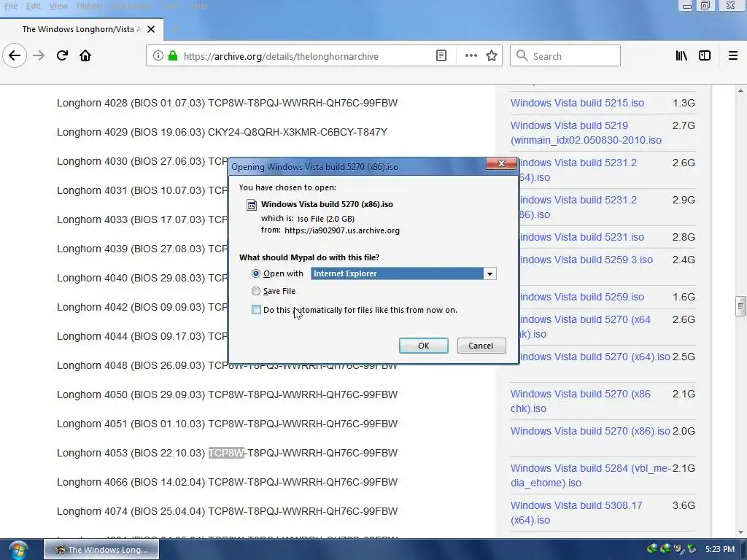Image resolution: width=747 pixels, height=560 pixels.
Task: Open the Windows Start orb
Action: [x=18, y=550]
